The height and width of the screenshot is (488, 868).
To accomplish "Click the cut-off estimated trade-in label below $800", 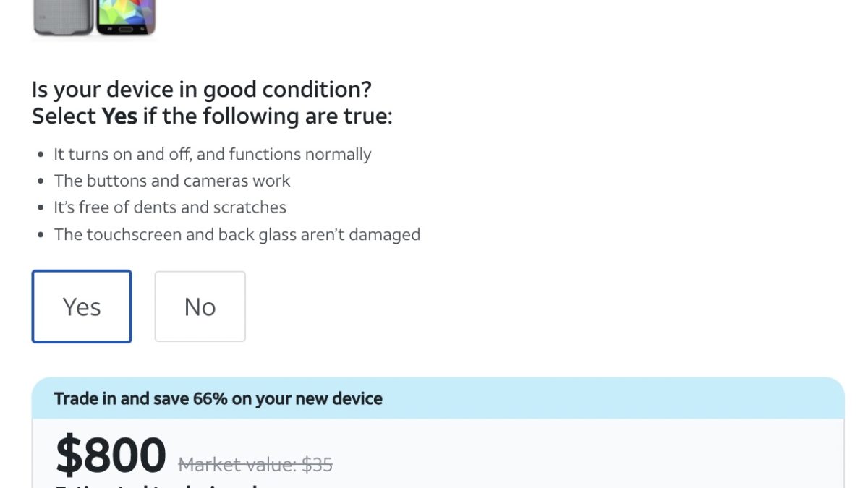I will tap(156, 485).
